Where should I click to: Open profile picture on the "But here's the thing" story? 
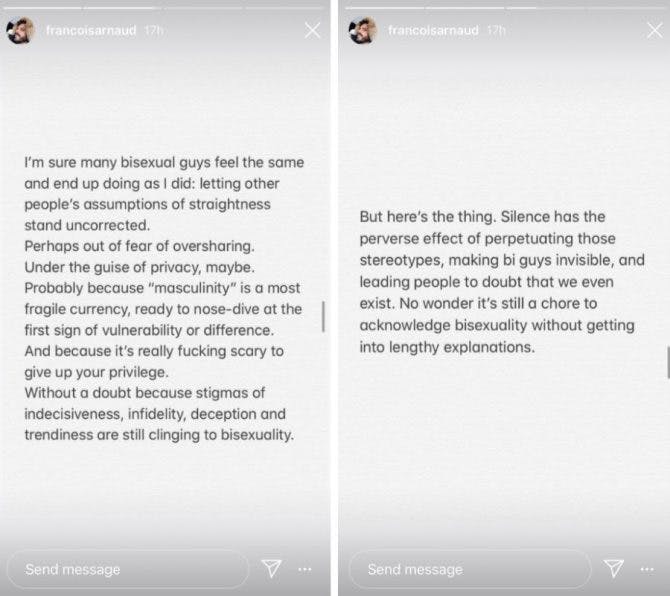362,31
